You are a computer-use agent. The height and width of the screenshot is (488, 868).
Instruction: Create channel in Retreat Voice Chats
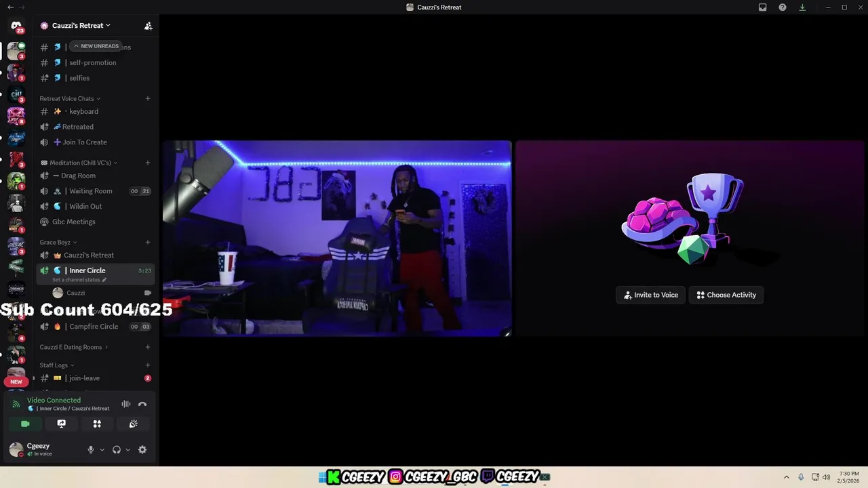(148, 99)
